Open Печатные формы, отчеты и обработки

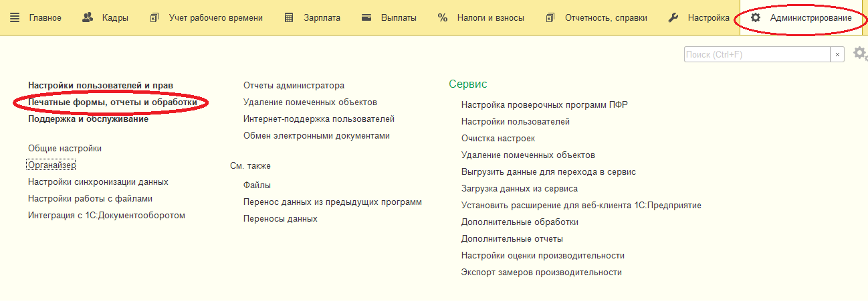[112, 102]
